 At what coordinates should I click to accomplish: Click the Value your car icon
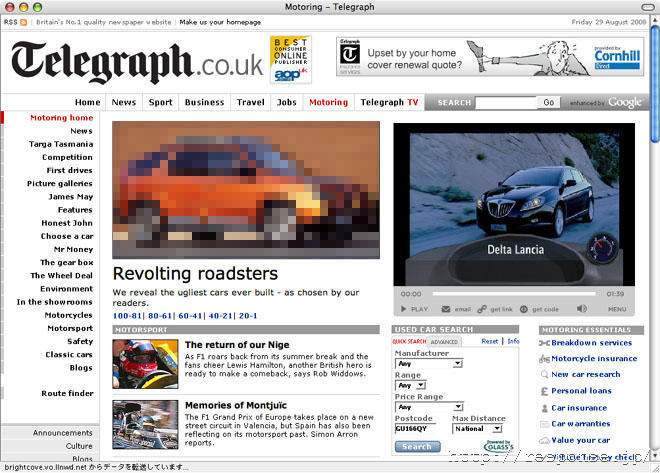[544, 440]
